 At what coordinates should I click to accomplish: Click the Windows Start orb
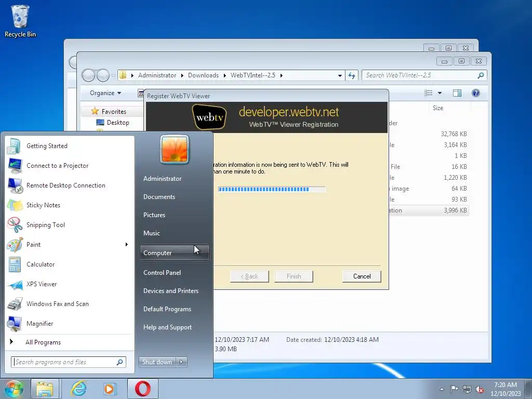[x=14, y=389]
